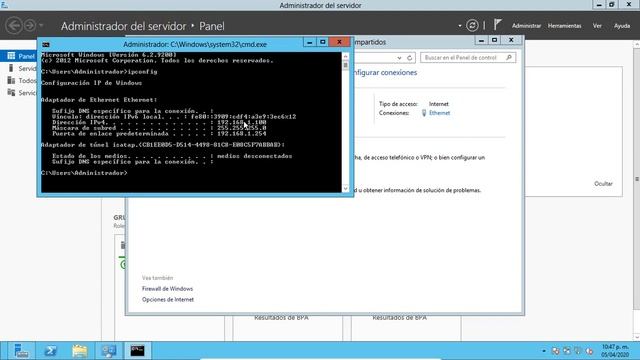Click the third system tray icon
The height and width of the screenshot is (360, 640).
(x=578, y=351)
